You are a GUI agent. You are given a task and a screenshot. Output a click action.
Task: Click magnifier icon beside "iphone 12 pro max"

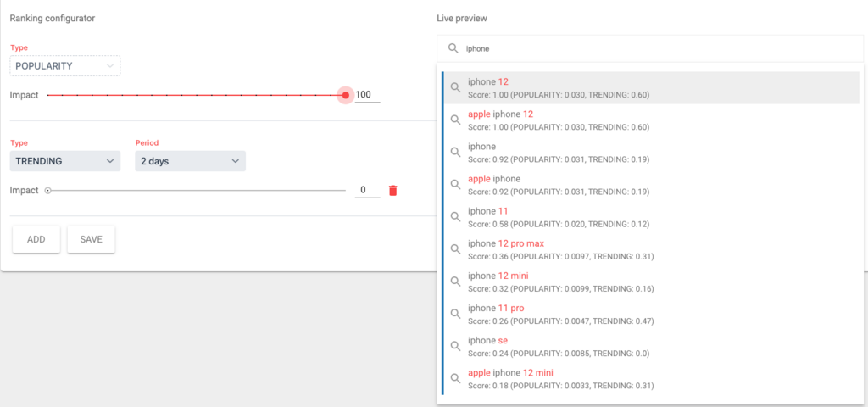[x=455, y=249]
